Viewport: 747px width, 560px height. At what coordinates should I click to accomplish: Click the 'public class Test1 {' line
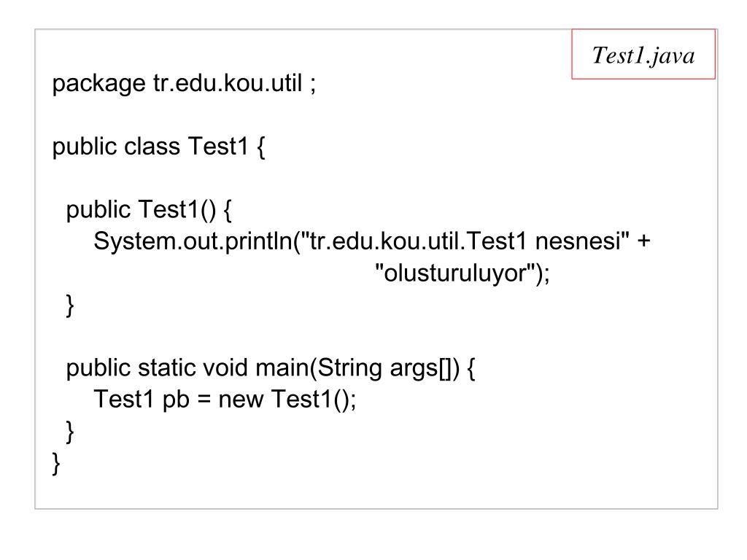pyautogui.click(x=158, y=147)
